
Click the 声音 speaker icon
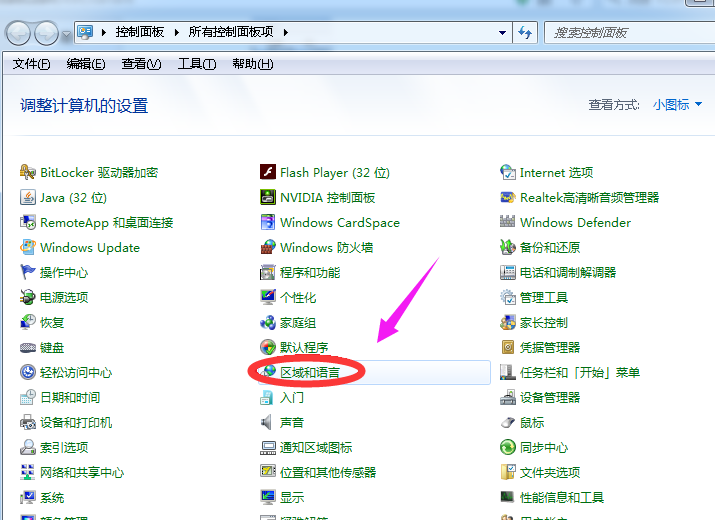click(x=268, y=422)
